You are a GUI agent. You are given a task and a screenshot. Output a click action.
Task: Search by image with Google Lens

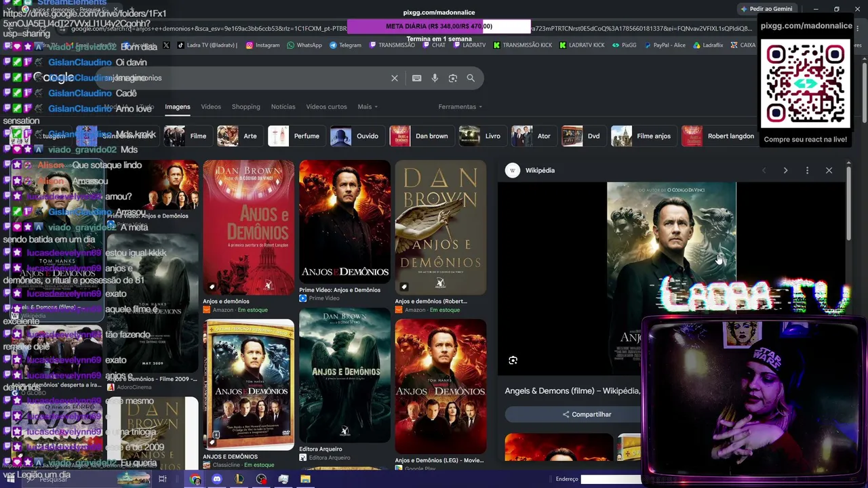[x=453, y=78]
